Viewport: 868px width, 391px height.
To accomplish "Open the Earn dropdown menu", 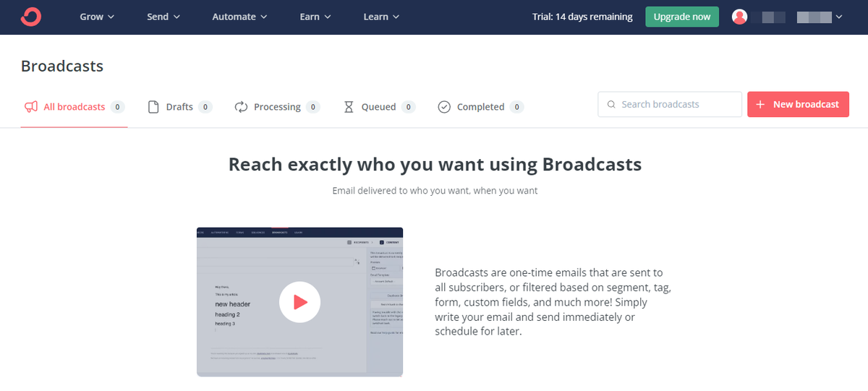I will click(315, 17).
